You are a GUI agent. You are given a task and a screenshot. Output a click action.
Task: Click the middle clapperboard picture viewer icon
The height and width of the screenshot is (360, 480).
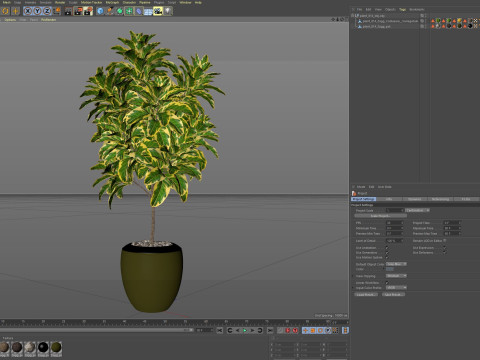coord(78,11)
